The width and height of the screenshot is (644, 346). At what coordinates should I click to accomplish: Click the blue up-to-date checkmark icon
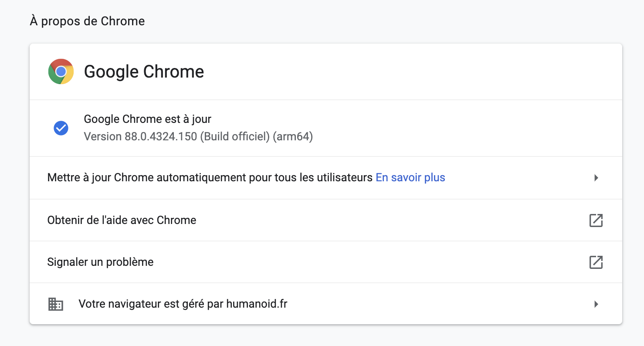click(x=61, y=128)
